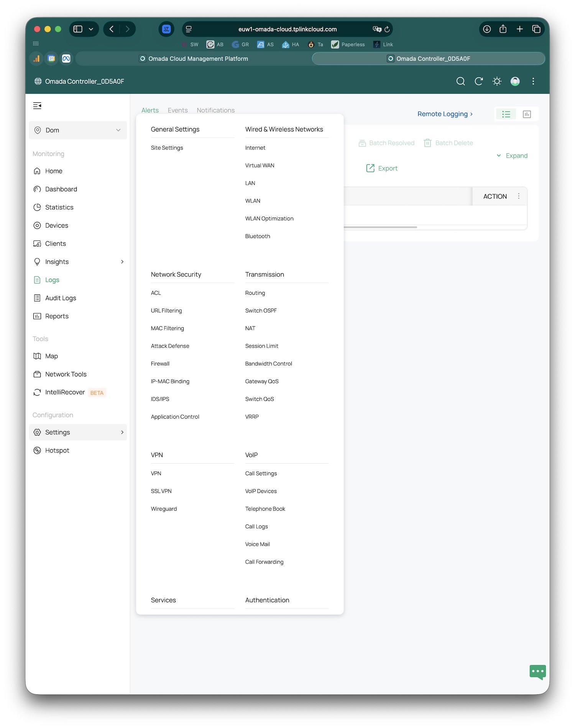Expand the Insights submenu
This screenshot has width=575, height=728.
point(122,262)
